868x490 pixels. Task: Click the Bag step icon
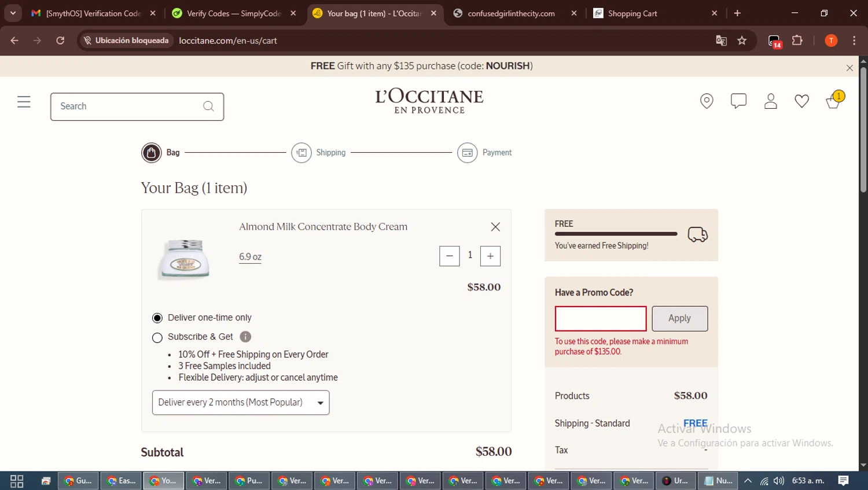point(151,153)
